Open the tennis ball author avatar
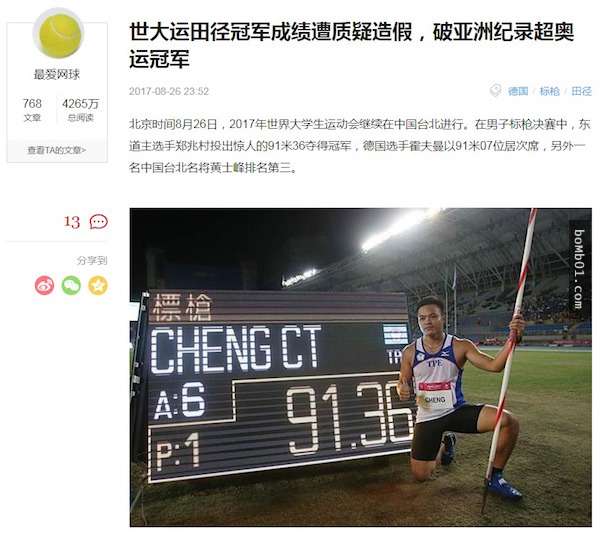Viewport: 600px width, 539px height. [58, 34]
